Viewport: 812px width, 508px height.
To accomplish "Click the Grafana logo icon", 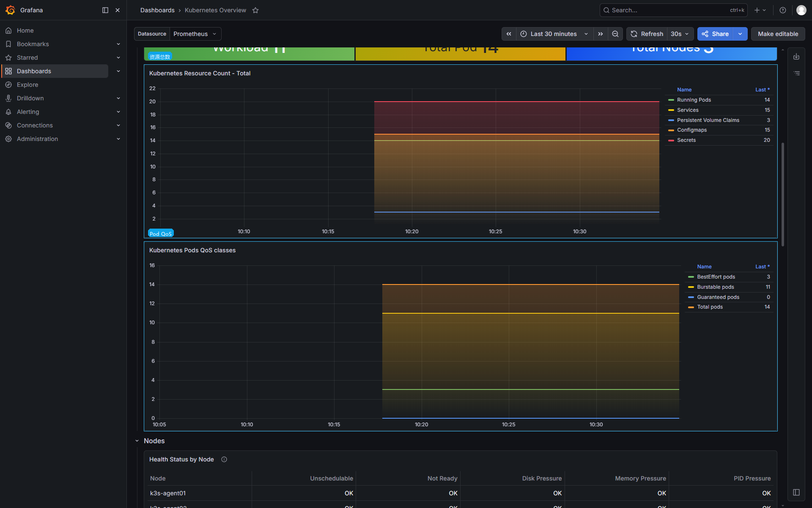I will click(11, 10).
